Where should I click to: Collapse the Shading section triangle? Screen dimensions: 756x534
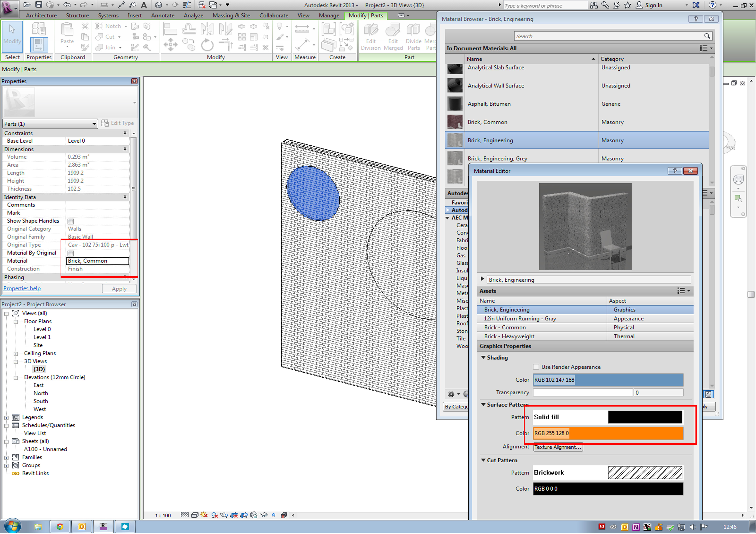coord(483,358)
